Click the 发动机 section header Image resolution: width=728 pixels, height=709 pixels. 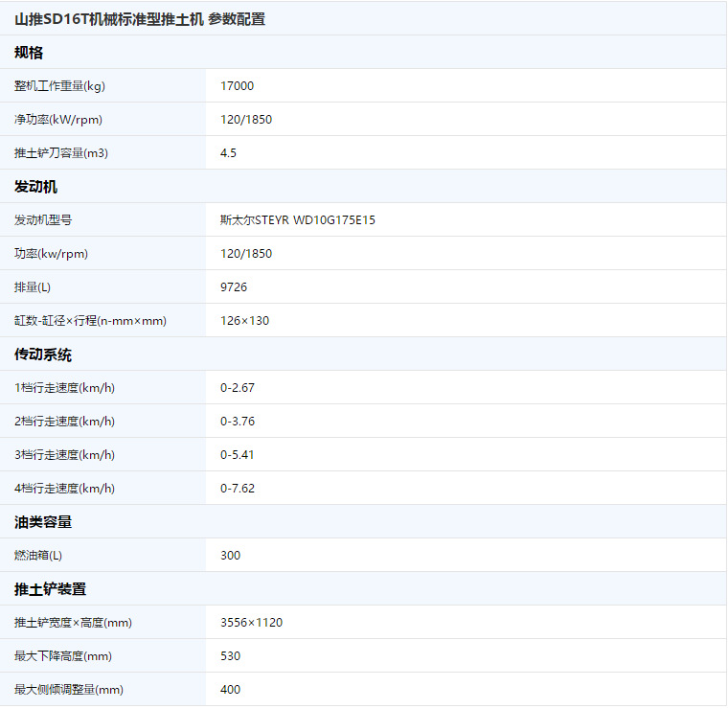tap(35, 187)
